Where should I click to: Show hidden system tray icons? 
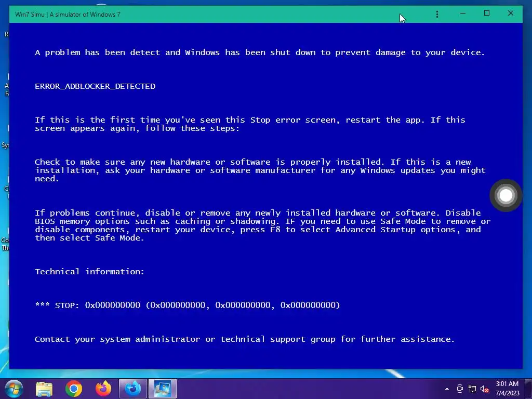coord(447,389)
